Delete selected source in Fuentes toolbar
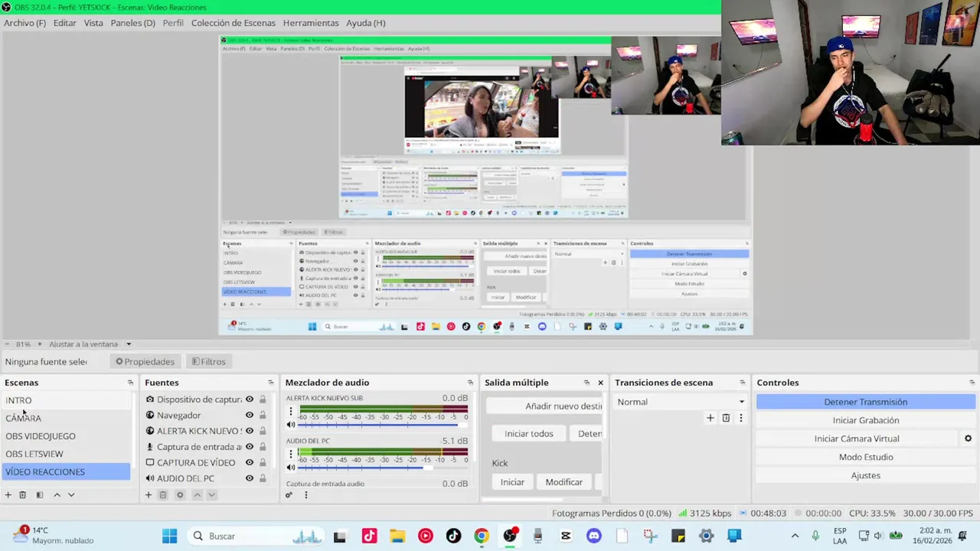Screen dimensions: 980x551 point(163,495)
